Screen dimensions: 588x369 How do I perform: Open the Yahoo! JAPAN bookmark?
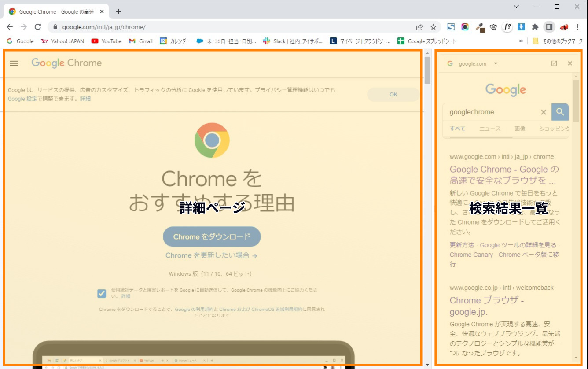coord(62,41)
